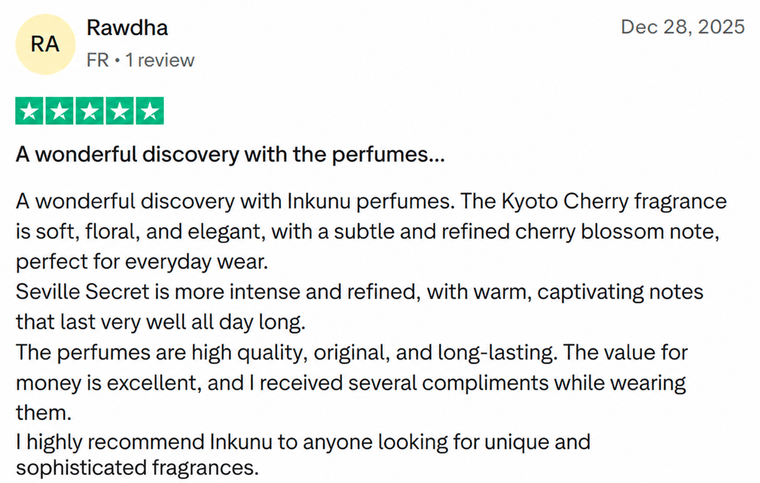Viewport: 760px width, 483px height.
Task: Select the first green rating star
Action: 29,111
